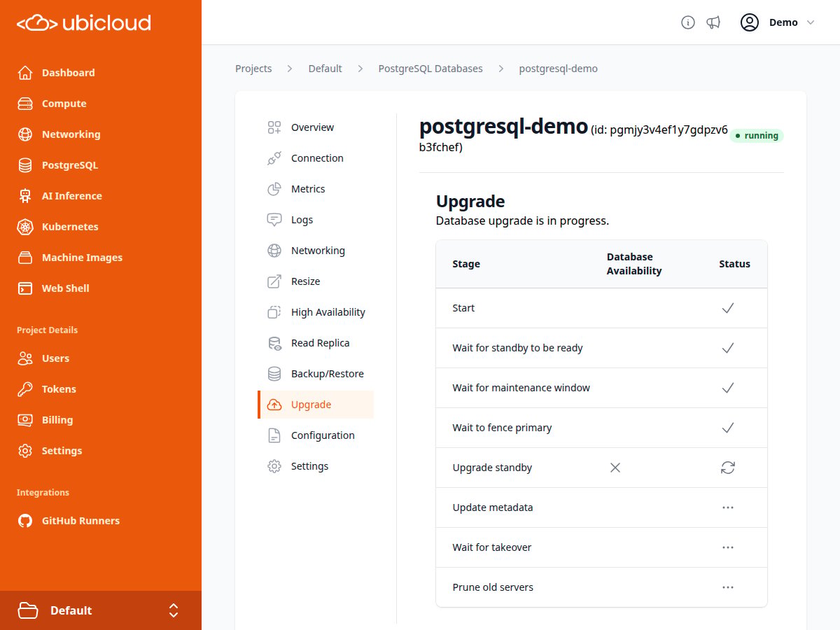Image resolution: width=840 pixels, height=630 pixels.
Task: Click the Tokens key icon
Action: 25,389
